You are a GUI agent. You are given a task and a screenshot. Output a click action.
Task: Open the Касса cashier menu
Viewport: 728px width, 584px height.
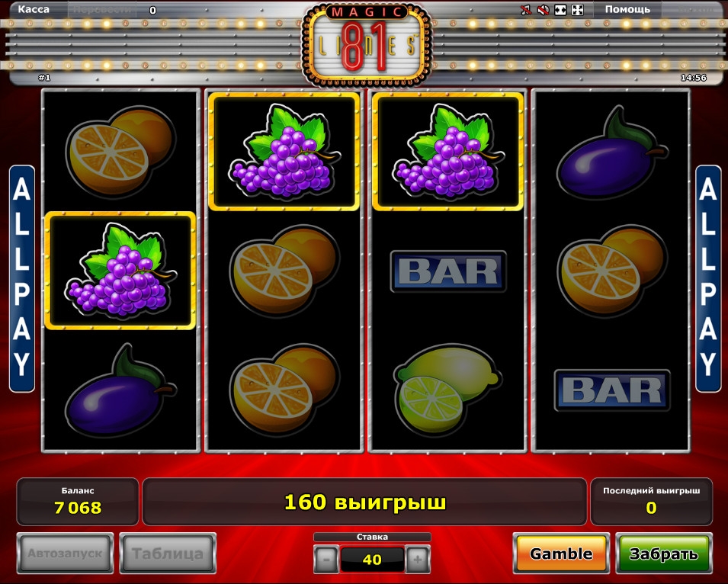tap(34, 9)
